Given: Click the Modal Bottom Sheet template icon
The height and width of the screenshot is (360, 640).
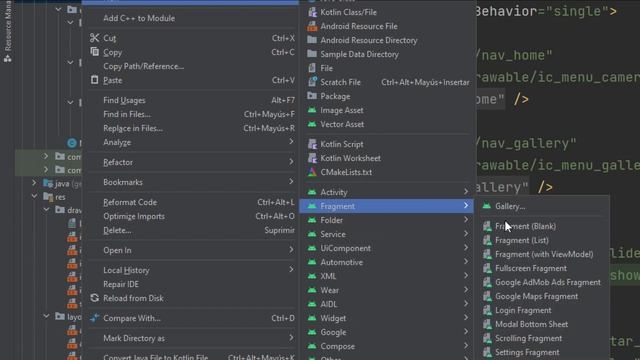Looking at the screenshot, I should click(487, 324).
